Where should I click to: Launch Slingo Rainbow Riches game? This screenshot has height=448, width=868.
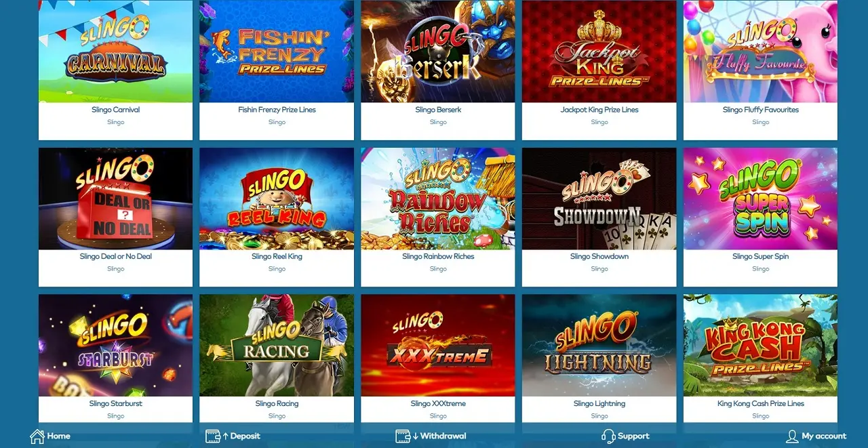click(438, 199)
